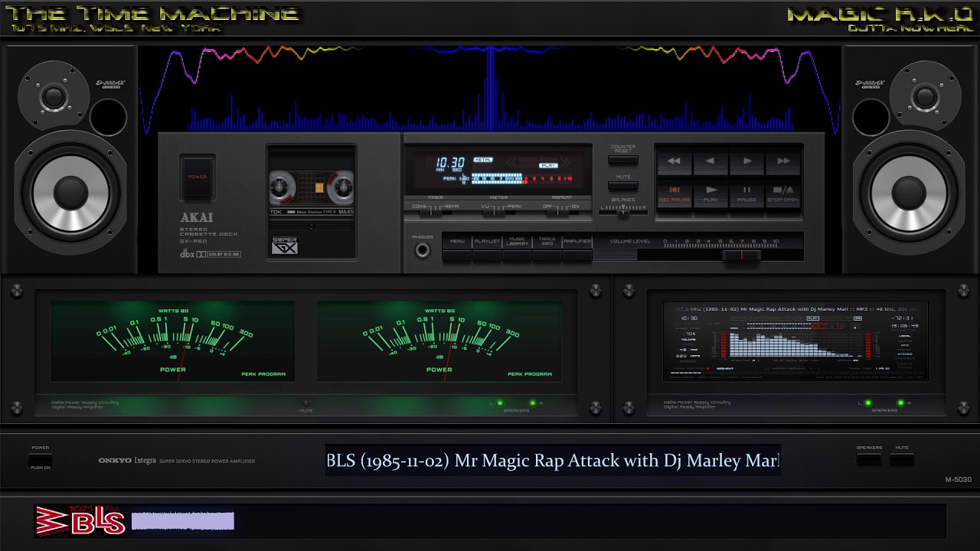Click the scrolling track title text

[553, 461]
